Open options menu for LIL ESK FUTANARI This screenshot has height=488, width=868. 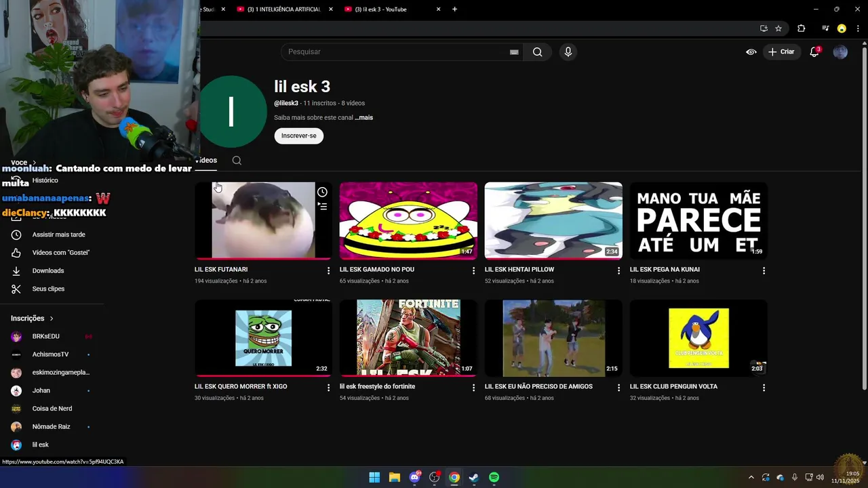tap(328, 270)
